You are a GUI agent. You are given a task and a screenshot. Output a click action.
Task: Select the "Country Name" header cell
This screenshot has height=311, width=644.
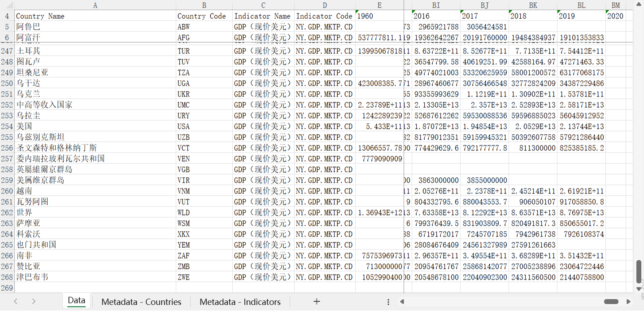[95, 16]
